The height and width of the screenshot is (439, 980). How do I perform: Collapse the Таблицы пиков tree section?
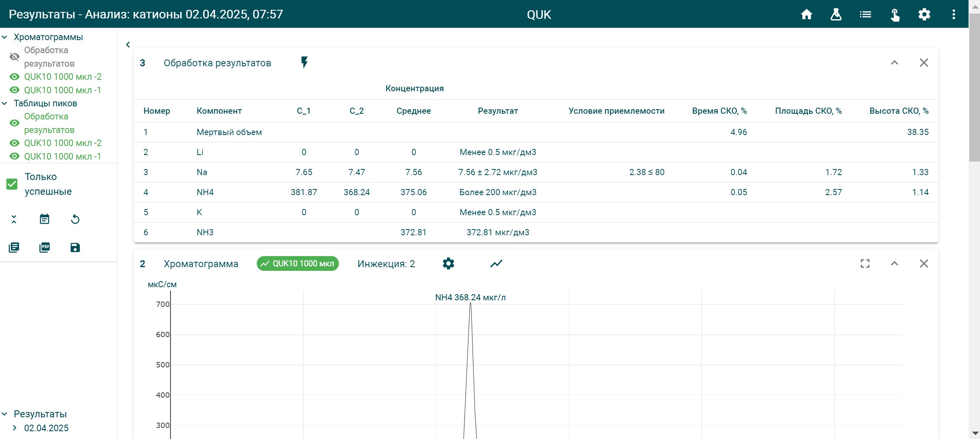click(x=4, y=103)
